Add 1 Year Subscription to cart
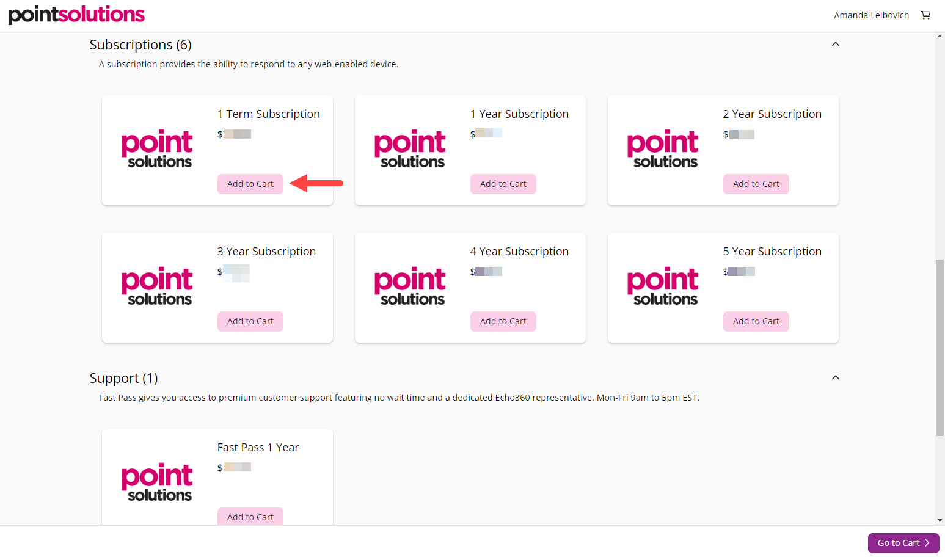The image size is (945, 560). pos(503,184)
